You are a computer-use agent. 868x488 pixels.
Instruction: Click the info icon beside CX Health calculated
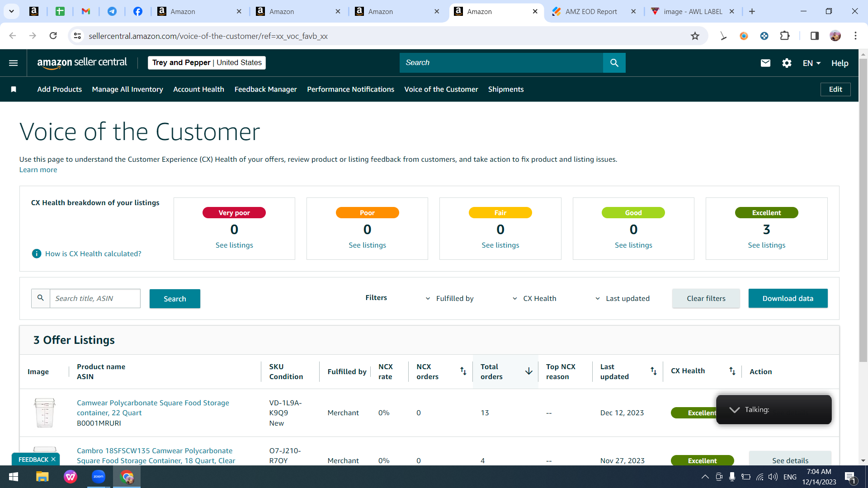37,253
